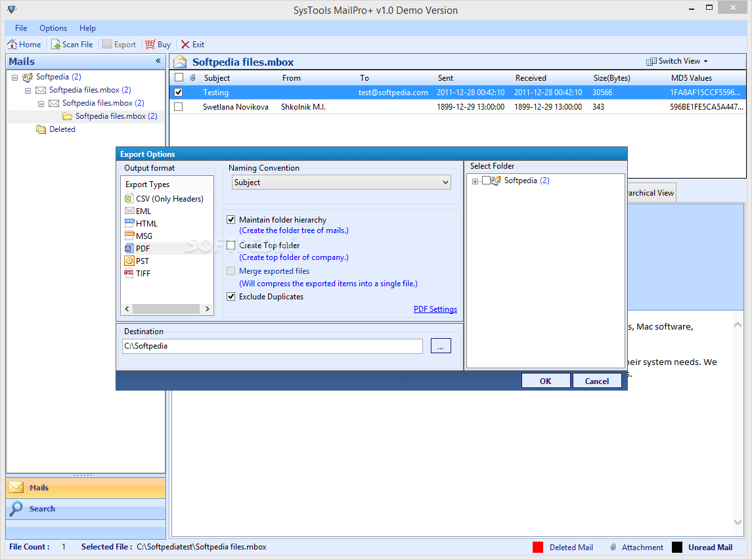Sort mail list by Size(Bytes) column header
752x560 pixels.
click(x=612, y=77)
